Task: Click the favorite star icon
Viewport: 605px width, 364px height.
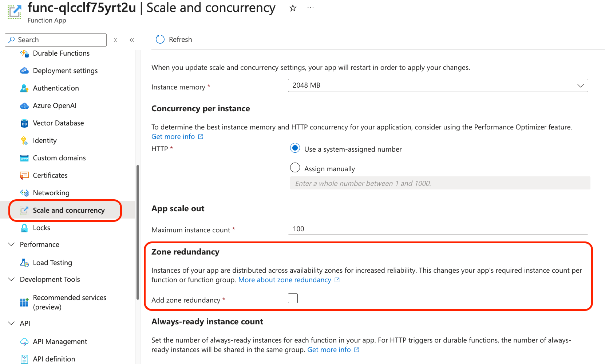Action: point(293,8)
